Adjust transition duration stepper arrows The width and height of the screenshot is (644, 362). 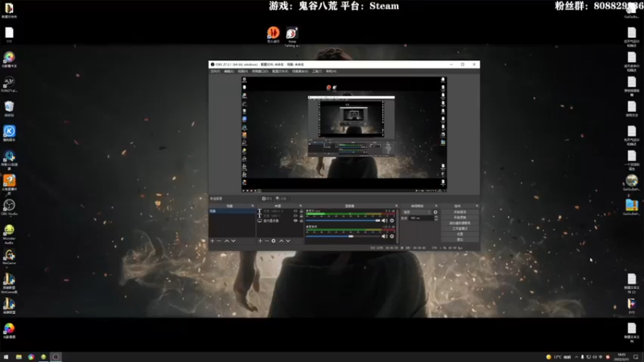(436, 218)
